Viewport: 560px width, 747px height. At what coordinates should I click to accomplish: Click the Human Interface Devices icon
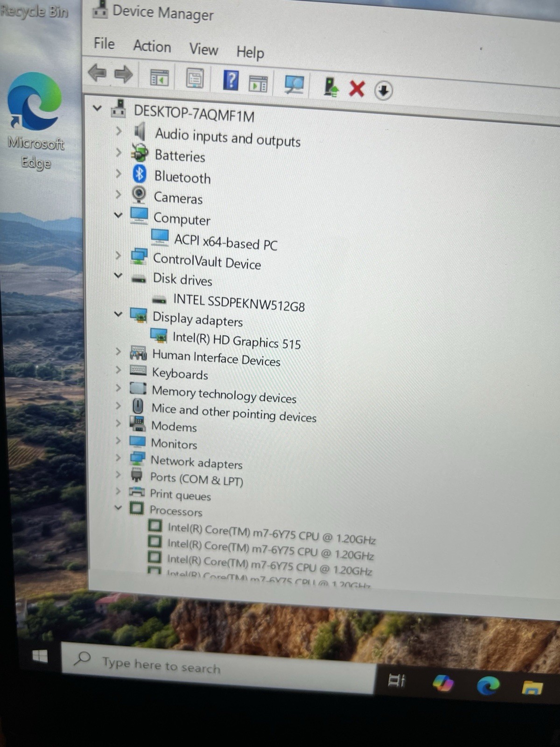click(138, 352)
